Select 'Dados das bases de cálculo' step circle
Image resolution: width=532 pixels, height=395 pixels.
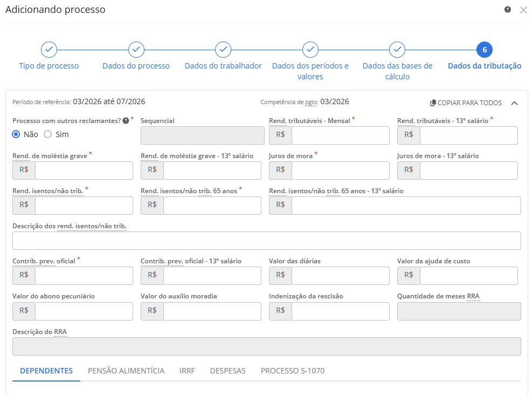tap(397, 50)
